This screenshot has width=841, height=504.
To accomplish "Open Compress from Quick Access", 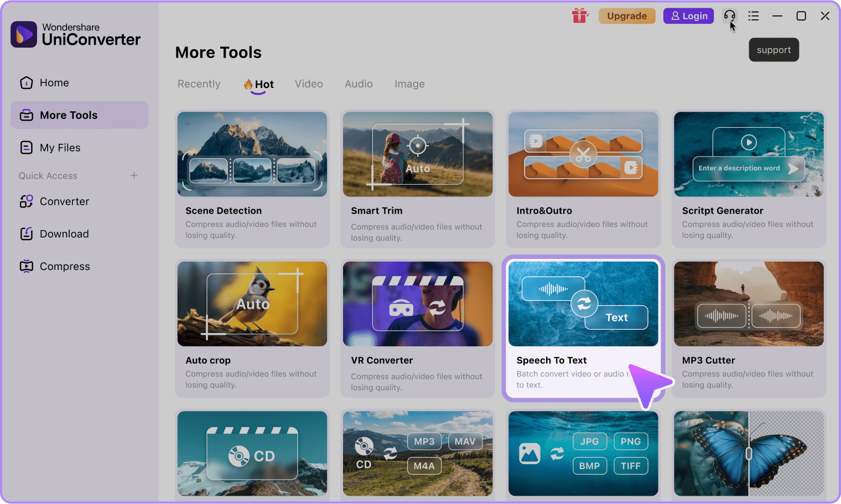I will [79, 266].
